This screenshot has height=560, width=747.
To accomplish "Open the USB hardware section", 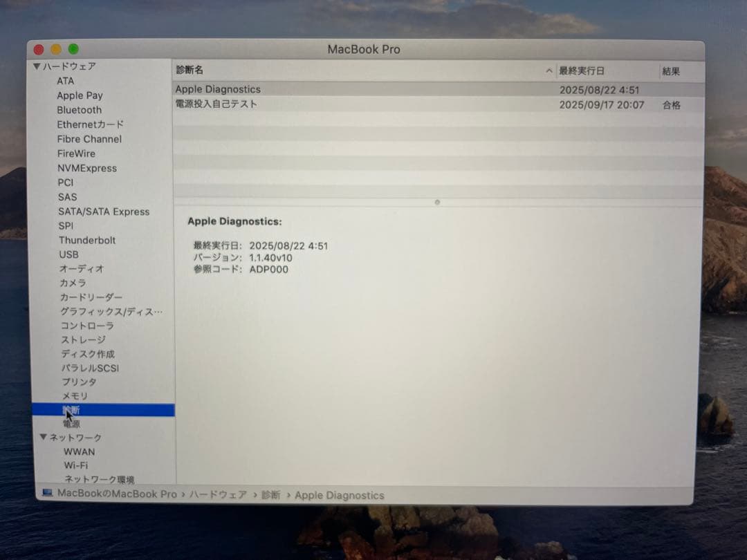I will pos(68,254).
